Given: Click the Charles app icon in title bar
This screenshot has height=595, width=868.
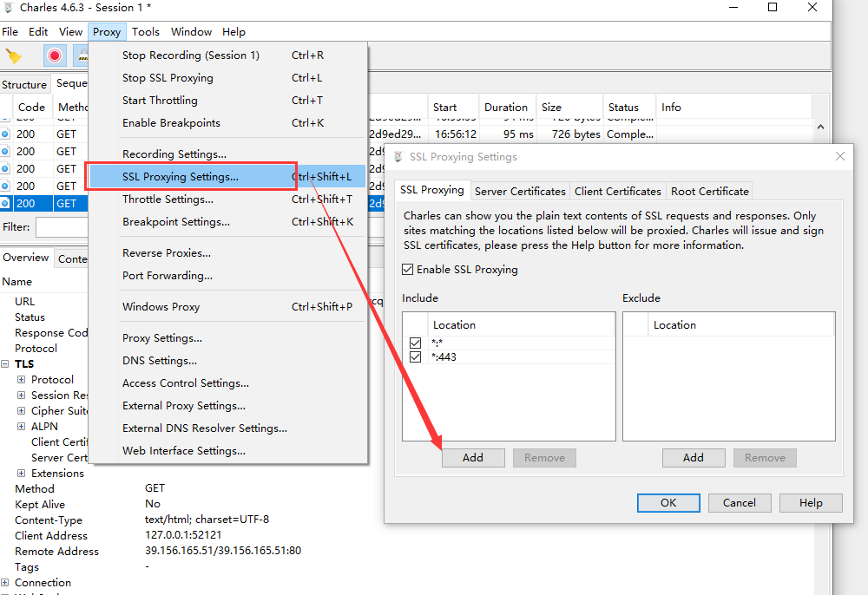Looking at the screenshot, I should point(9,8).
